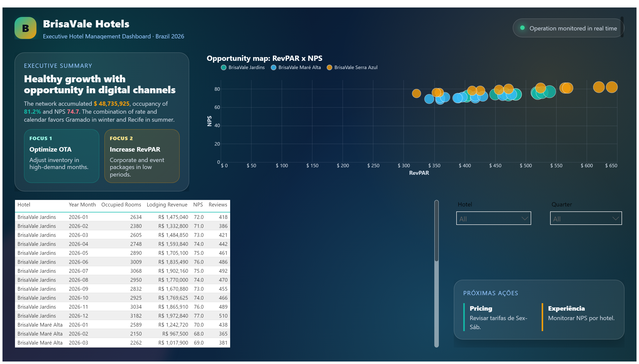Click the BrisaVale Maré Alta legend marker

tap(273, 68)
